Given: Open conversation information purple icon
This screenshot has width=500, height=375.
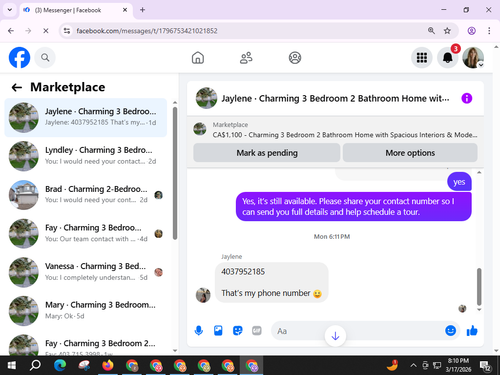Looking at the screenshot, I should 466,98.
